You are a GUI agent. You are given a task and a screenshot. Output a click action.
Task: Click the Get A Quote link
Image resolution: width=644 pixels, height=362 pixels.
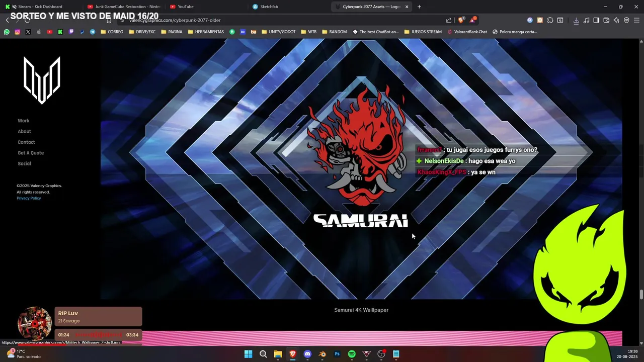coord(31,153)
